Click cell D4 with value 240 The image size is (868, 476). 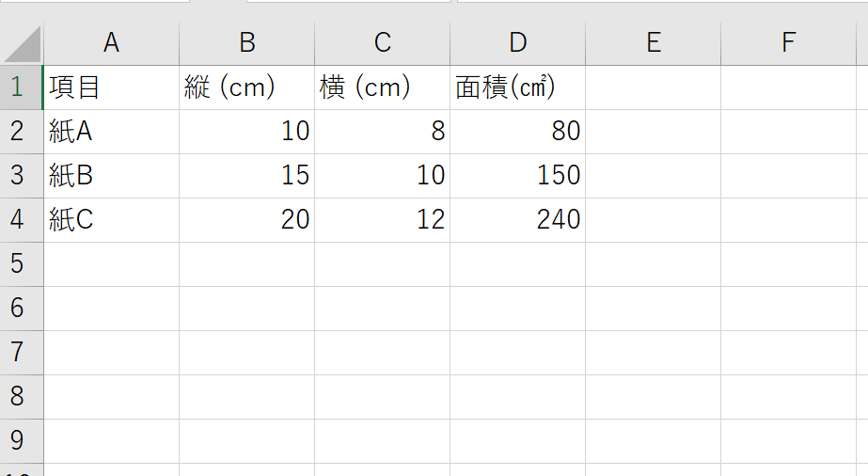tap(517, 220)
